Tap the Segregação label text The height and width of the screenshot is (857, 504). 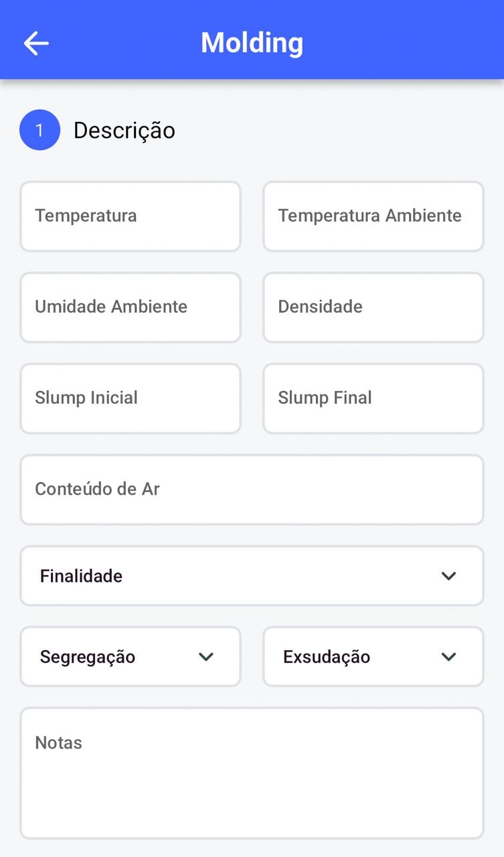pos(88,657)
